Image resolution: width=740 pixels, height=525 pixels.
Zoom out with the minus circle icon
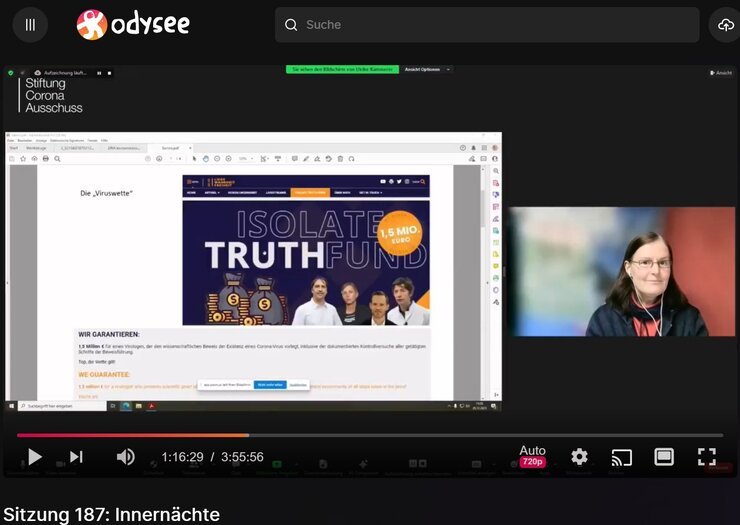pyautogui.click(x=217, y=159)
